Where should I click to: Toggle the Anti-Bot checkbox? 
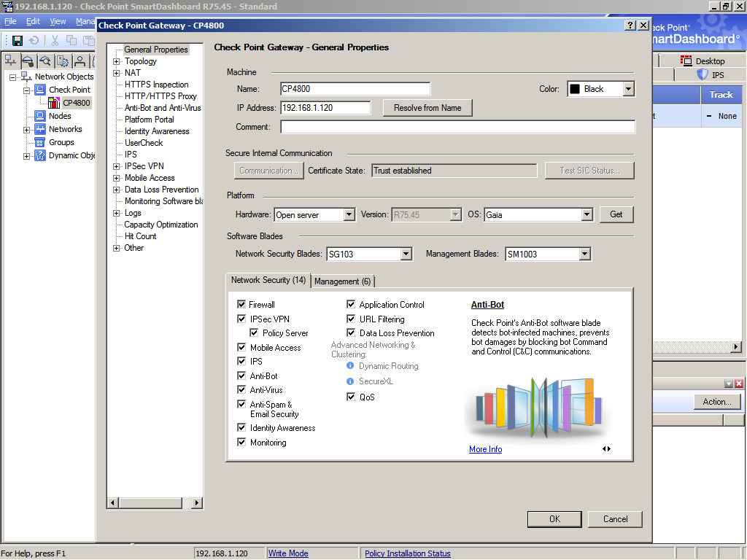point(241,376)
